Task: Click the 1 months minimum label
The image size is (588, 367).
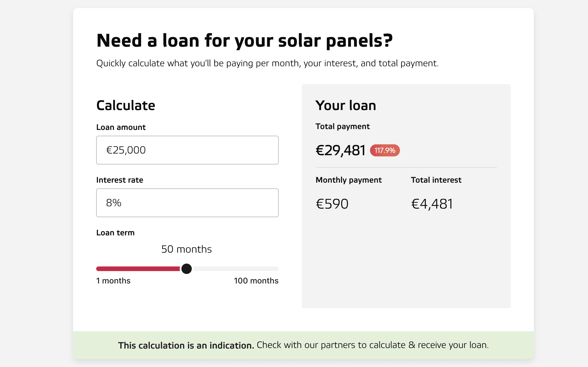Action: click(x=113, y=281)
